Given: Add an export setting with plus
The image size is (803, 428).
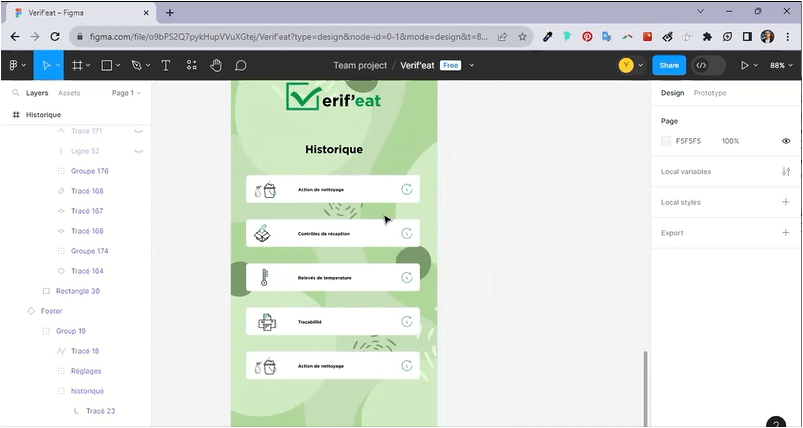Looking at the screenshot, I should [786, 232].
